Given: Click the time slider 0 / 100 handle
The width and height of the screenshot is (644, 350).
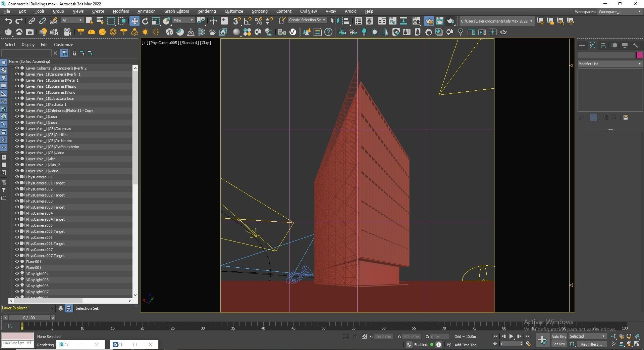Looking at the screenshot, I should click(29, 318).
